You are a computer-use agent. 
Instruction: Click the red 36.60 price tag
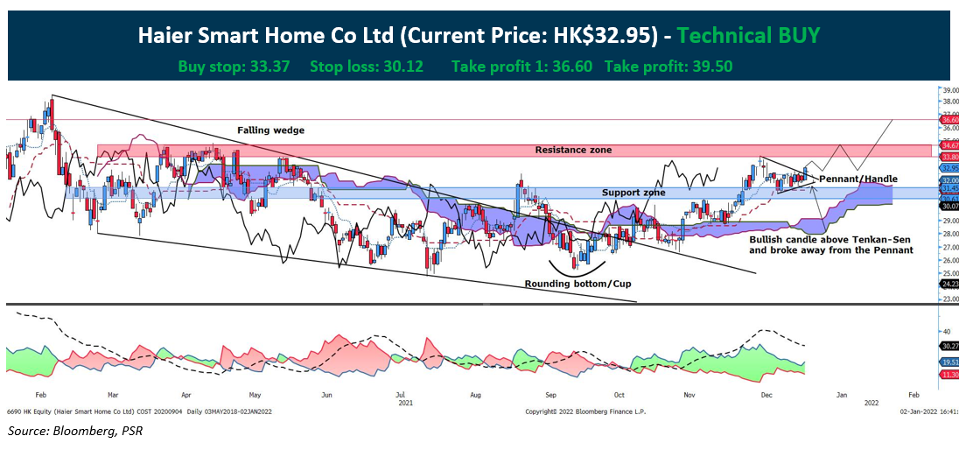tap(950, 119)
